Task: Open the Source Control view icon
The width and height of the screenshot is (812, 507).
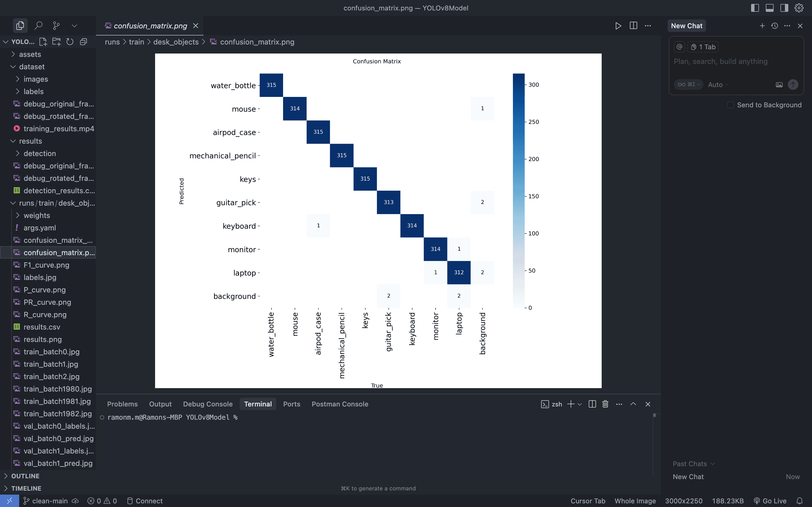Action: [x=56, y=25]
